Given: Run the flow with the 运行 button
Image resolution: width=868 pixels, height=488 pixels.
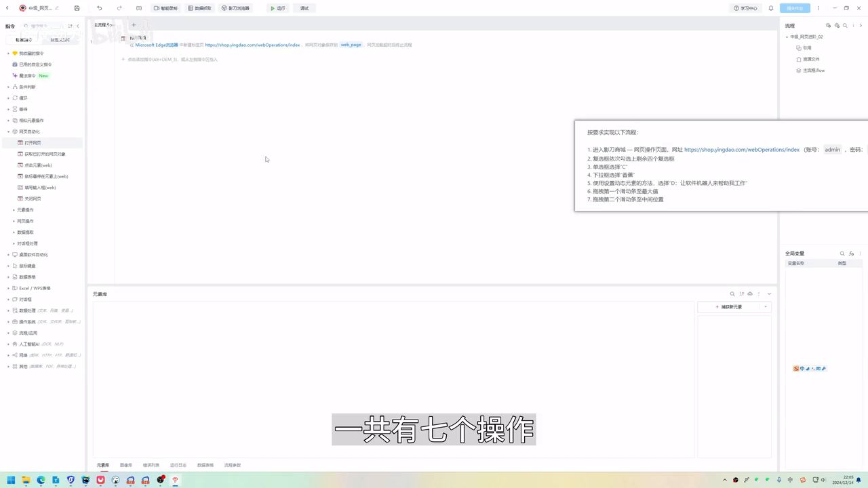Looking at the screenshot, I should tap(277, 8).
